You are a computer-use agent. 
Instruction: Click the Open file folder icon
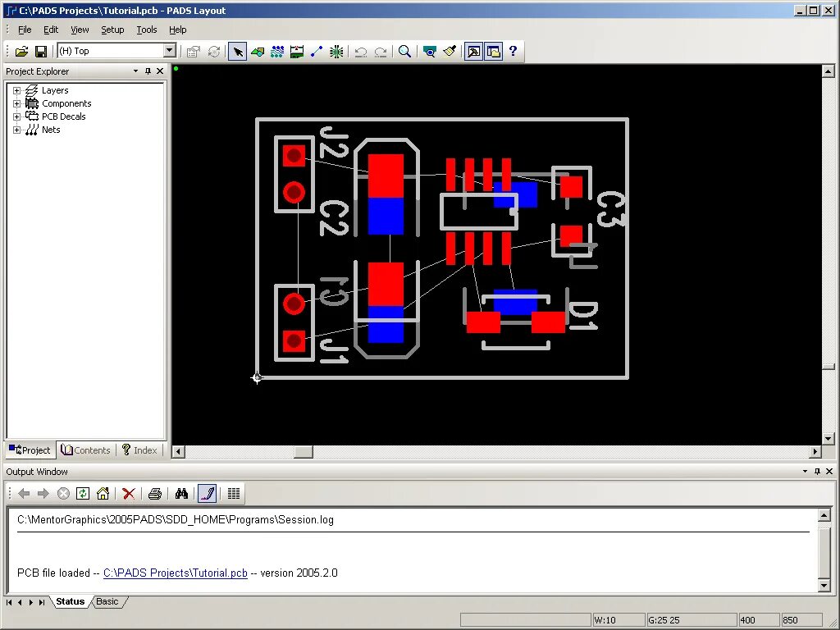[21, 52]
